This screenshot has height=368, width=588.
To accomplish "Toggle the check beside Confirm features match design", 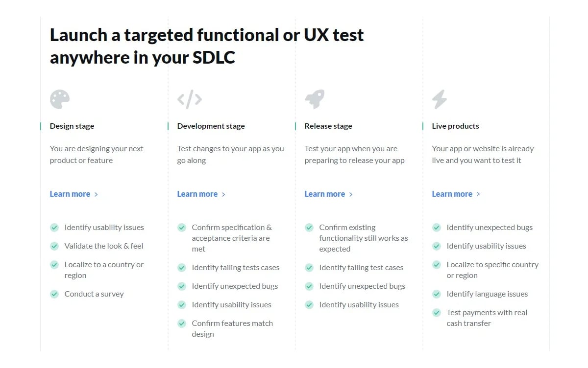I will point(182,323).
